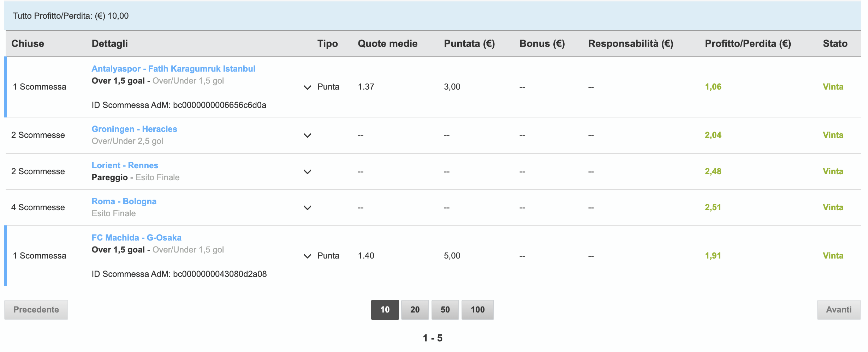Open Antalyaspor - Fatih Karagumruk Istanbul link

click(173, 69)
